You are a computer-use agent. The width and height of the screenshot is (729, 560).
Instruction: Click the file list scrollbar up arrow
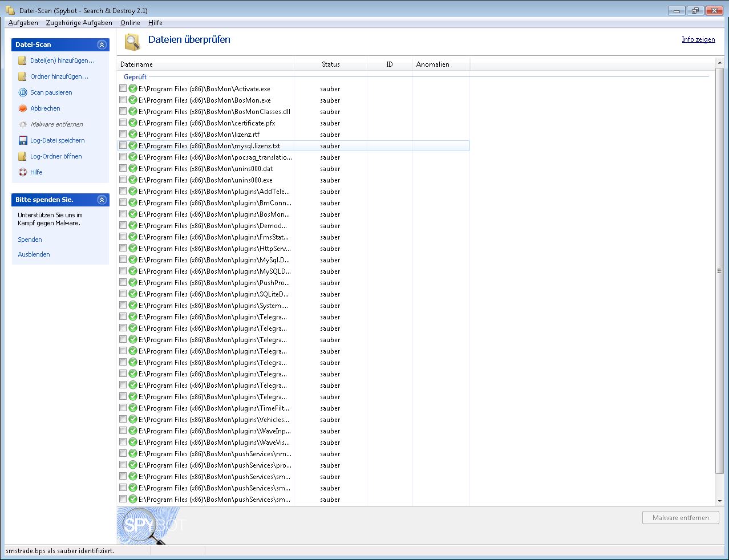click(719, 63)
